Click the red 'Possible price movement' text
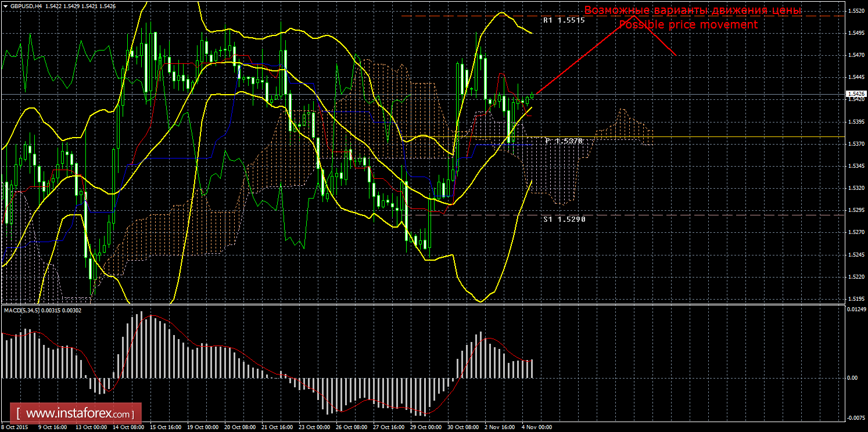The image size is (868, 432). (x=688, y=25)
